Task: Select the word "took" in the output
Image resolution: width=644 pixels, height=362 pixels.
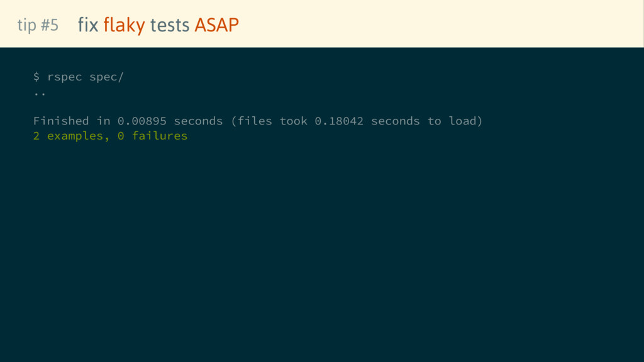Action: (293, 121)
